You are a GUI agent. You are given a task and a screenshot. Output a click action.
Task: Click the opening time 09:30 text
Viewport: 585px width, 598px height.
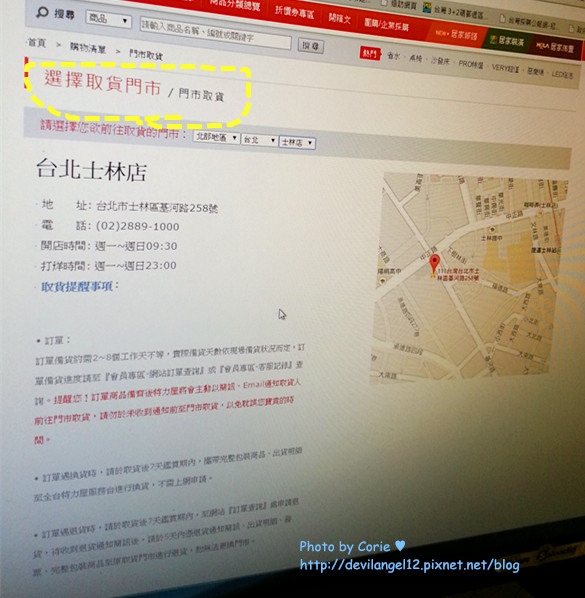coord(161,246)
